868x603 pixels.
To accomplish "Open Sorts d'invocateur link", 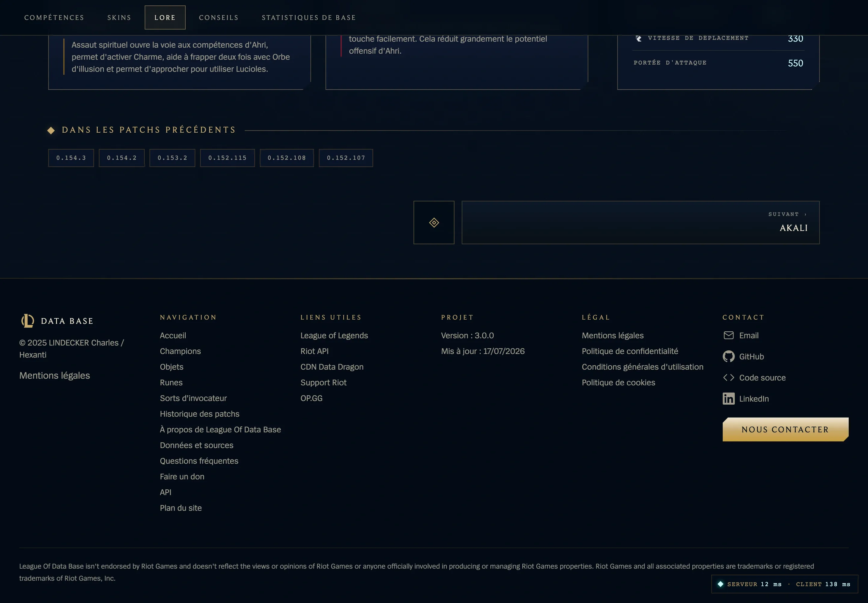I will [193, 398].
